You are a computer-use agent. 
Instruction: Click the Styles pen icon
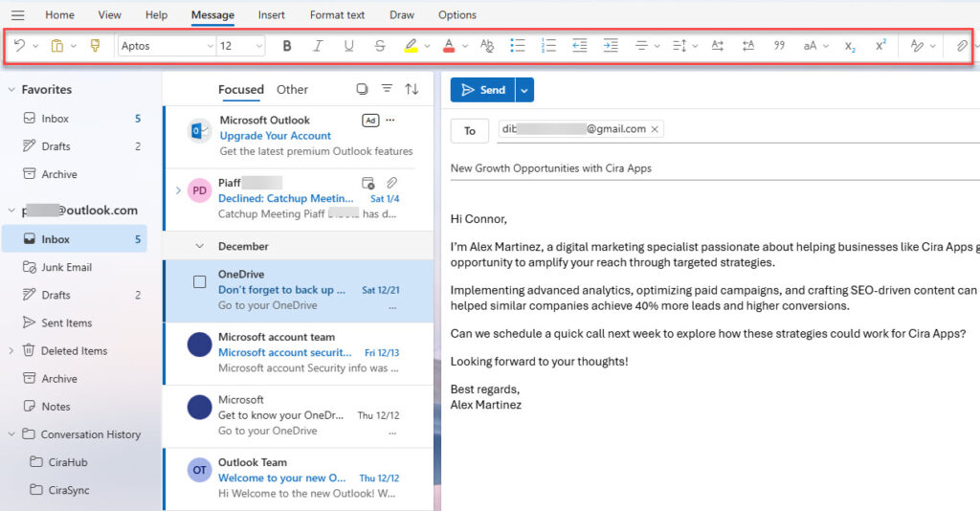click(917, 46)
